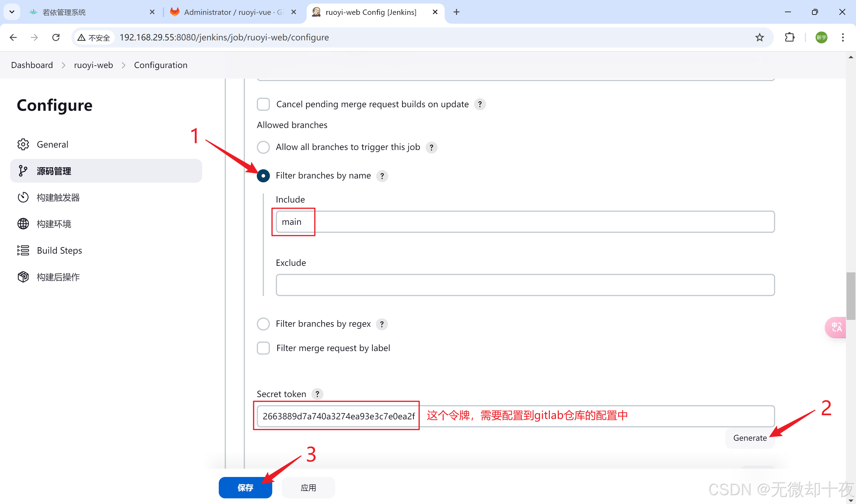Click the 构建触发器 clock icon
856x504 pixels.
23,197
